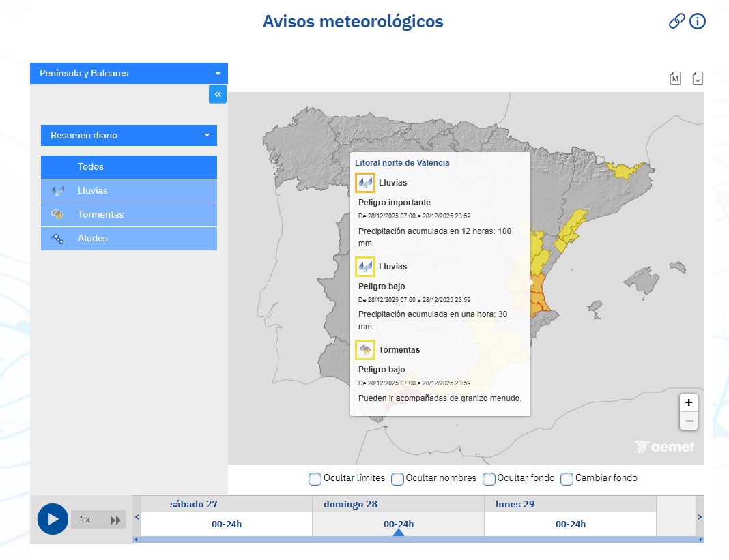Collapse the sidebar with the double chevron

click(x=218, y=94)
